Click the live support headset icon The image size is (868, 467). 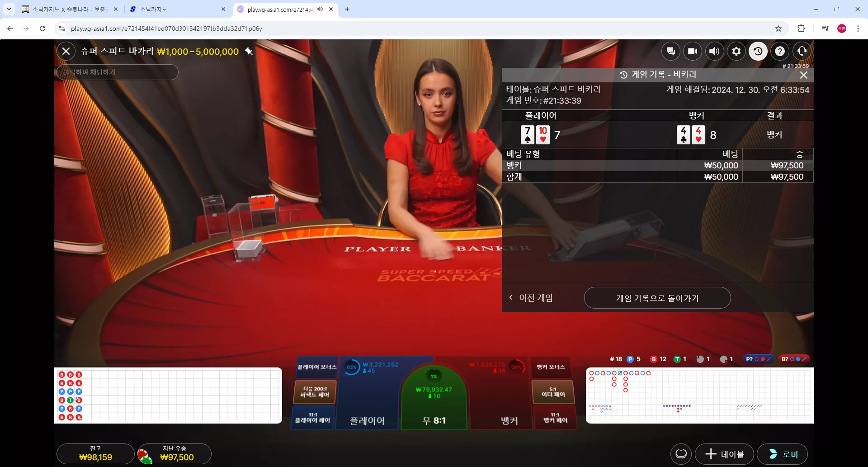[x=802, y=51]
